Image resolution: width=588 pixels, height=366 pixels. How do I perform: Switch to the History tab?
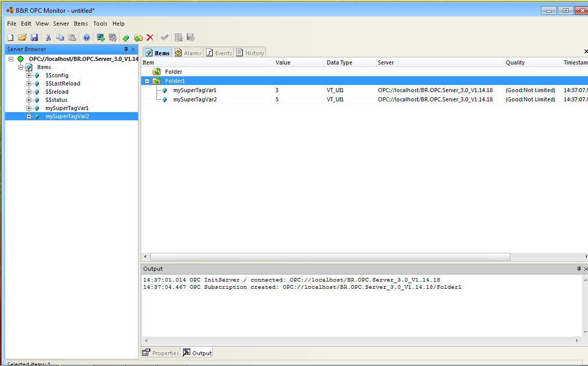pyautogui.click(x=250, y=53)
